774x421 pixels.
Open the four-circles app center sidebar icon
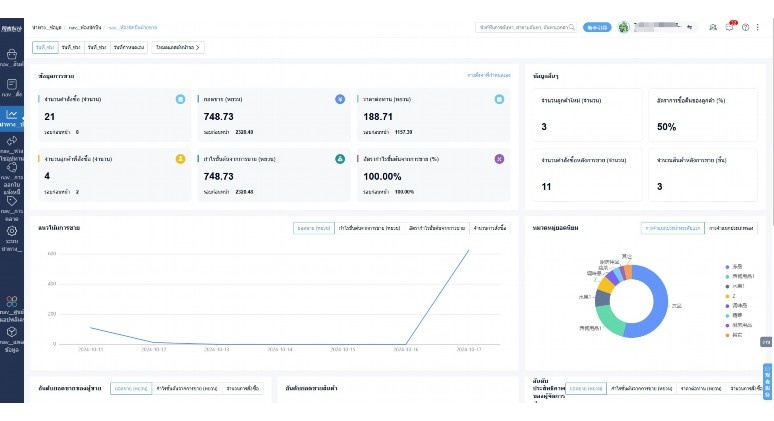tap(12, 301)
